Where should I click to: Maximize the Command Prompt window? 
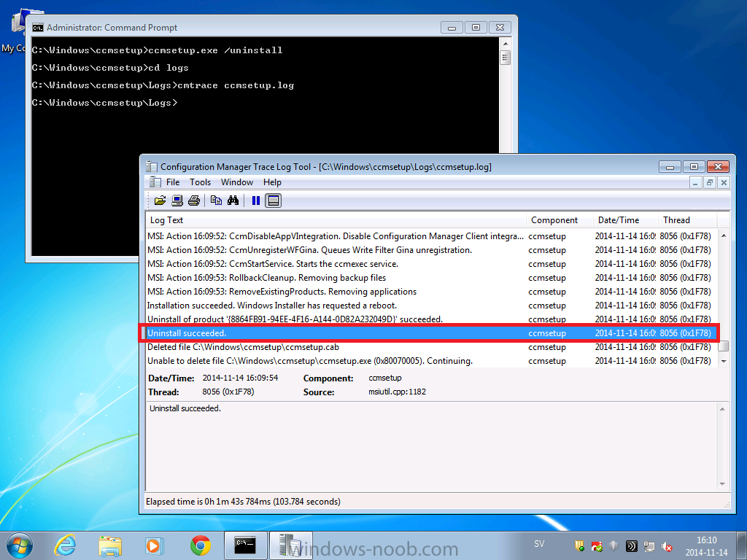(476, 28)
